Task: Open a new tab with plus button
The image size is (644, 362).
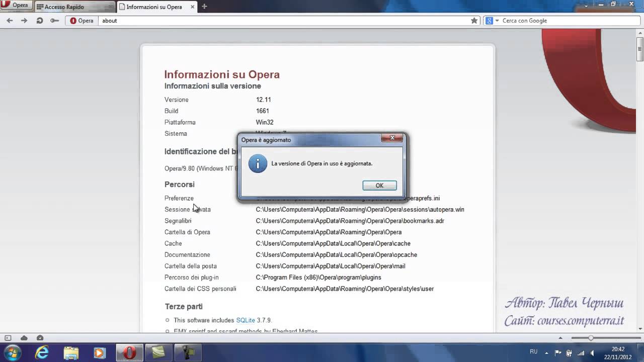Action: tap(204, 7)
